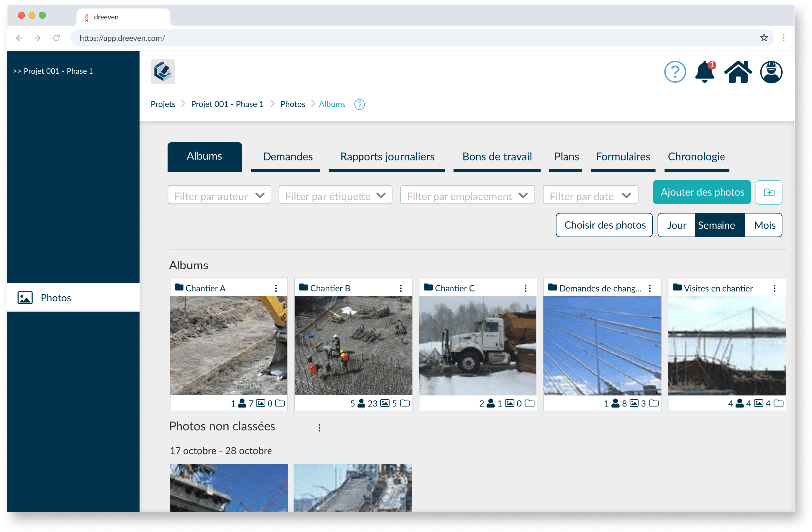Open Visites en chantier album options menu

click(x=774, y=288)
